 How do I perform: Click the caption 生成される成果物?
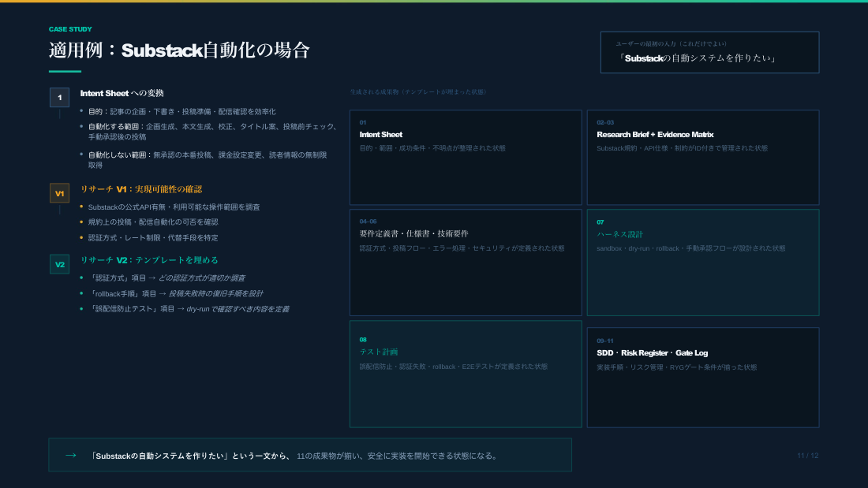[x=420, y=92]
